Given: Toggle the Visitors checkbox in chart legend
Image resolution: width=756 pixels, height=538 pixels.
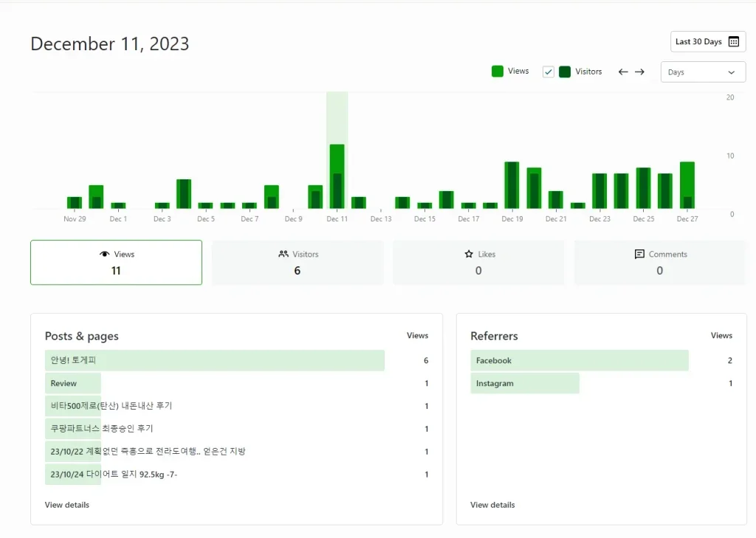Looking at the screenshot, I should (x=548, y=72).
